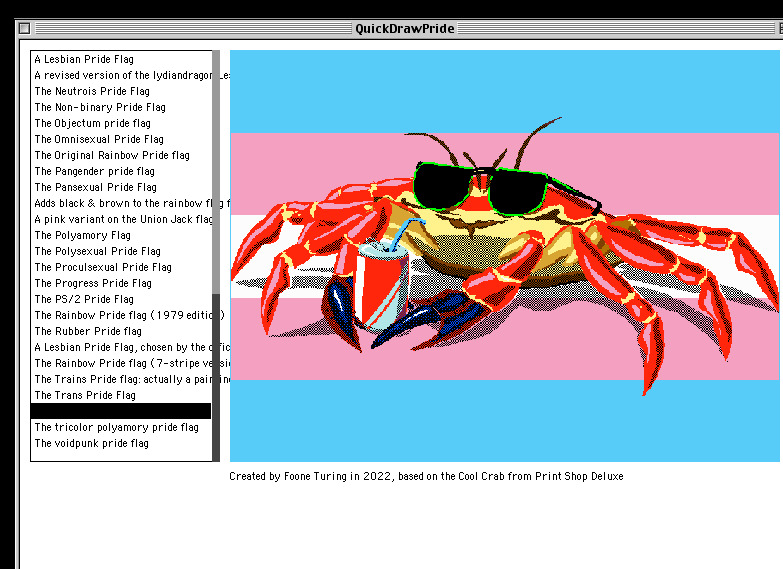The width and height of the screenshot is (783, 569).
Task: Click the crab flag preview image
Action: (x=505, y=256)
